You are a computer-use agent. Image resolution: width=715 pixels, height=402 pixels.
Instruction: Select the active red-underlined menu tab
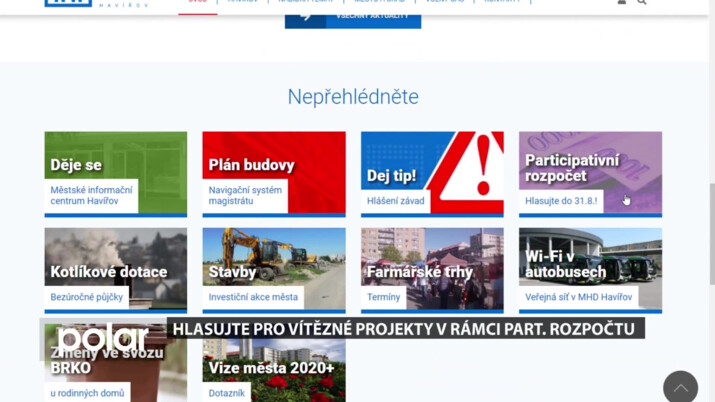click(x=198, y=5)
